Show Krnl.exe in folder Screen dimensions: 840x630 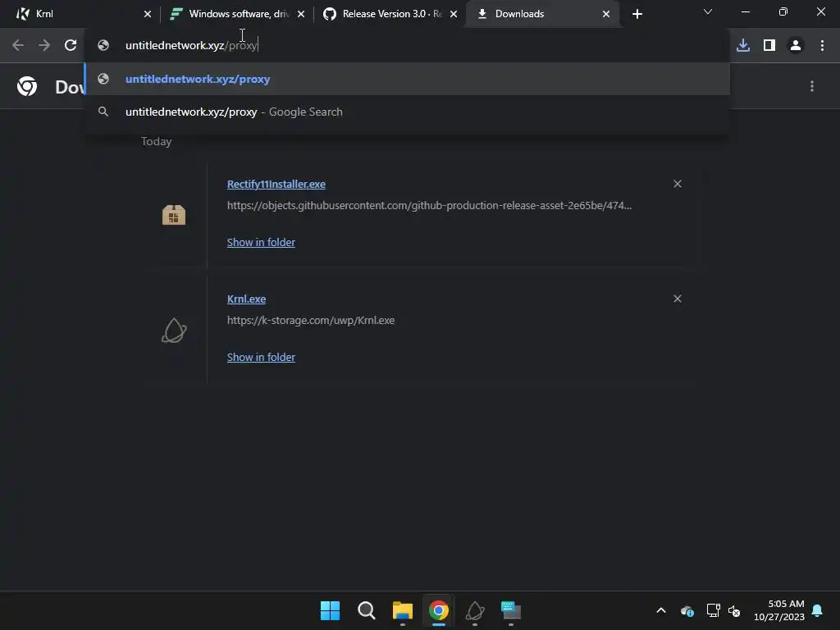(x=261, y=358)
